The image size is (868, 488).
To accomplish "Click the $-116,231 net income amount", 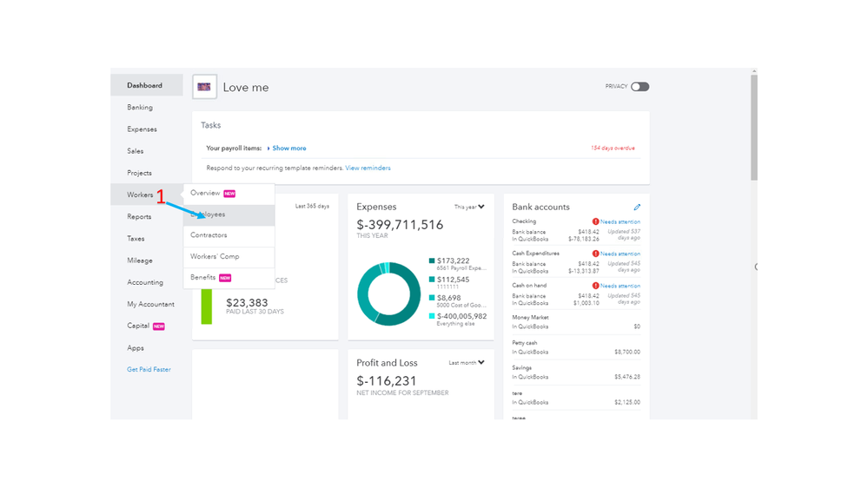I will tap(387, 381).
